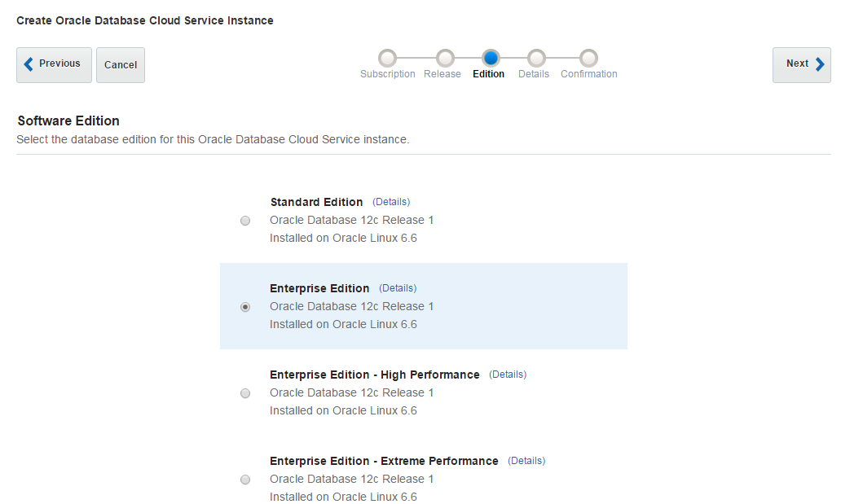Click the Enterprise Edition heading text
Viewport: 841px width, 504px height.
(x=319, y=288)
